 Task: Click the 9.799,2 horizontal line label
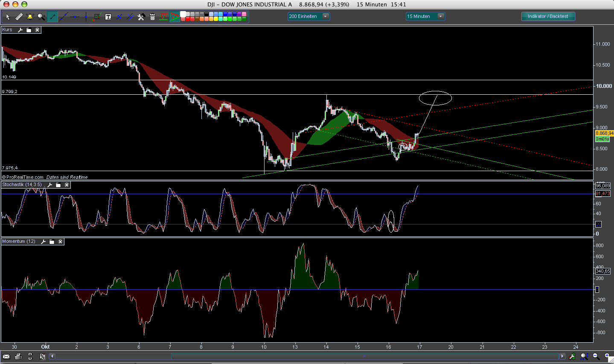9,92
